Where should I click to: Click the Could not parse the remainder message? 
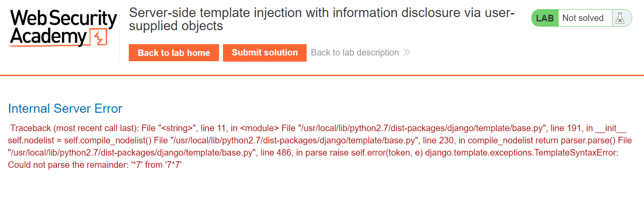pos(95,165)
